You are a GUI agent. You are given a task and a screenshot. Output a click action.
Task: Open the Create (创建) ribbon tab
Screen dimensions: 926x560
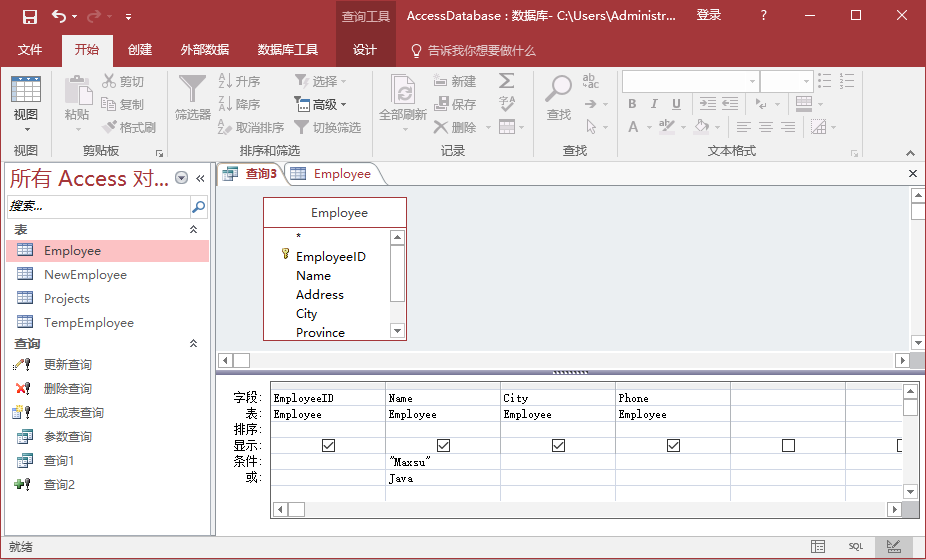tap(140, 50)
